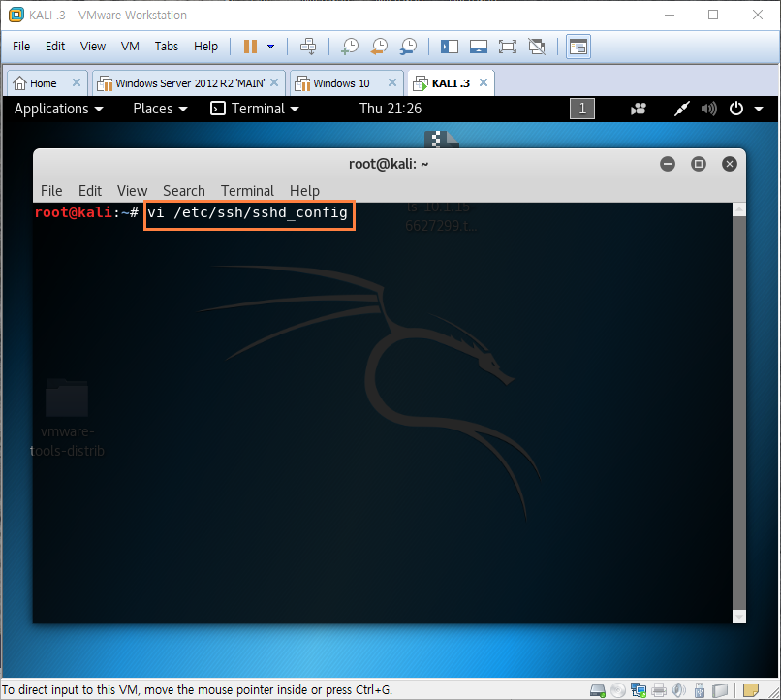The image size is (781, 700).
Task: Click the terminal scrollbar up arrow
Action: pyautogui.click(x=739, y=209)
